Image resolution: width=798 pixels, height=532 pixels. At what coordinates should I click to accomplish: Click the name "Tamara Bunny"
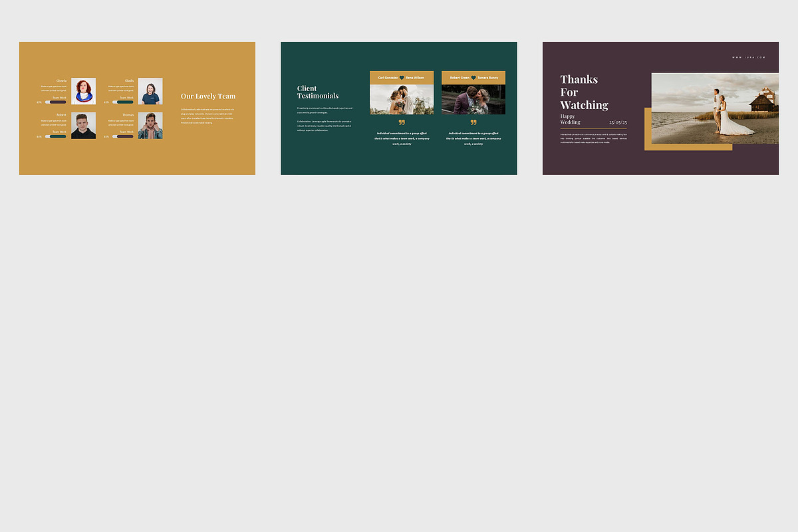pyautogui.click(x=487, y=78)
